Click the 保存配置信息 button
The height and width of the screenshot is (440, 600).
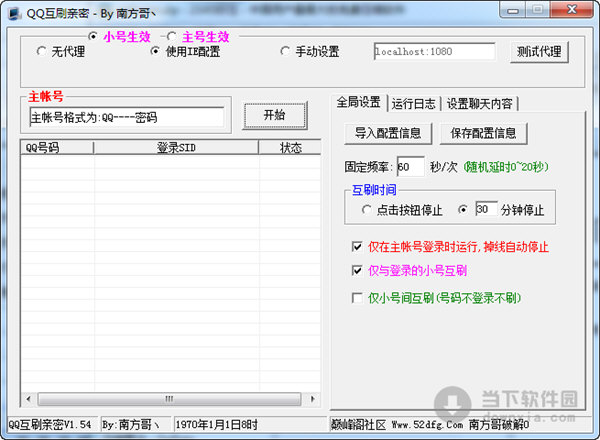[x=483, y=133]
